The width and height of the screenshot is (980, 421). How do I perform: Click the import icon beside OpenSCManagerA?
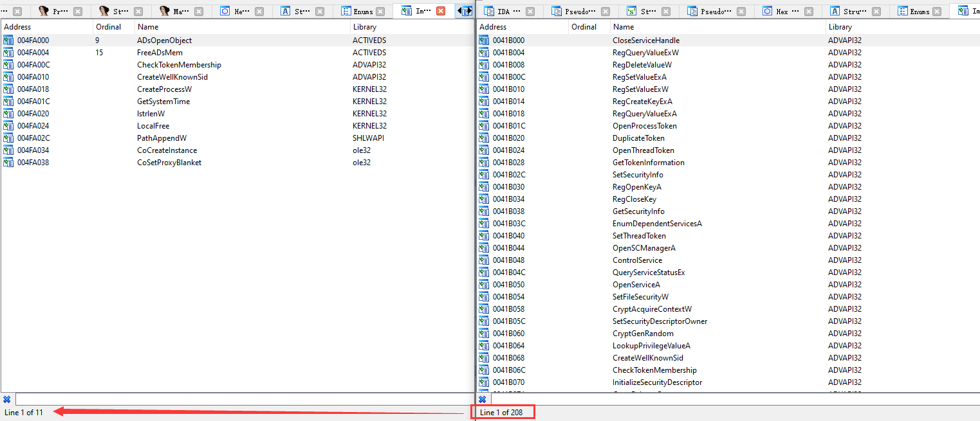click(484, 248)
